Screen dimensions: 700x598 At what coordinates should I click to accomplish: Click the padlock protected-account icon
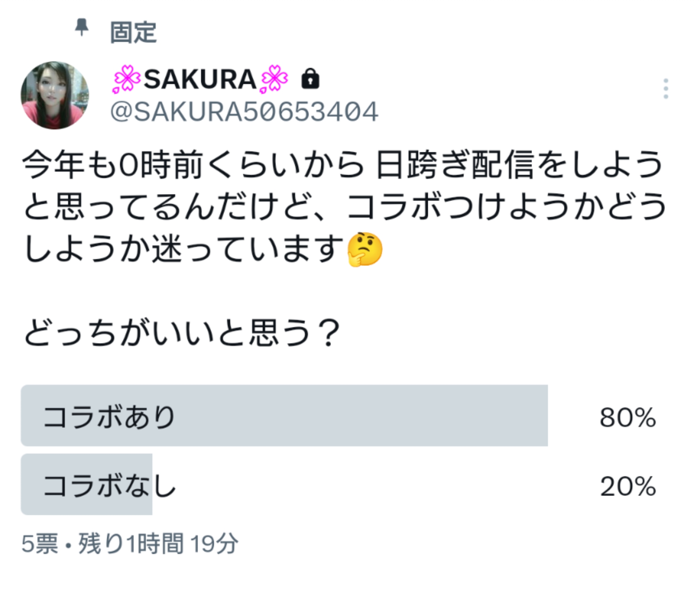[x=310, y=79]
